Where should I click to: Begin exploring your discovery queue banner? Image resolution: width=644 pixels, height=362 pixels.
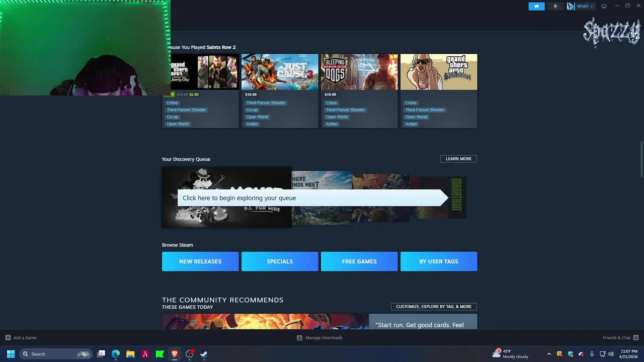[x=312, y=198]
